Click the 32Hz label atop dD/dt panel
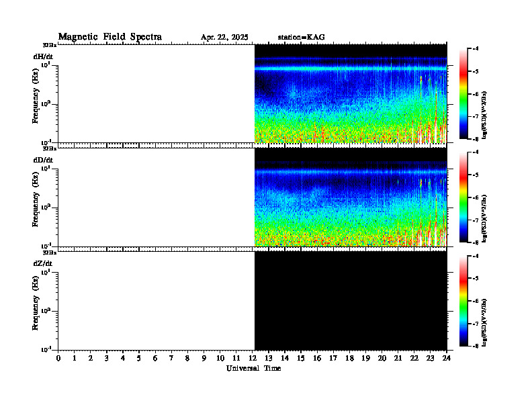The height and width of the screenshot is (411, 532). pyautogui.click(x=50, y=148)
